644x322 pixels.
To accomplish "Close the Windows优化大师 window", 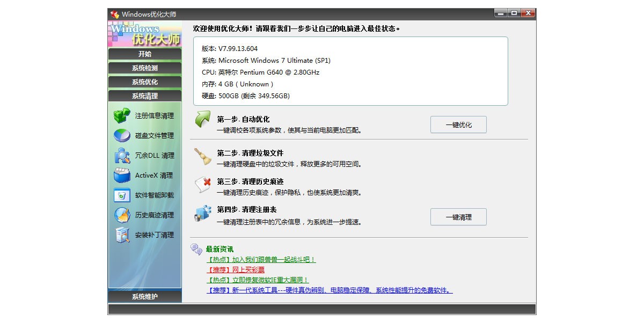I will [x=527, y=13].
